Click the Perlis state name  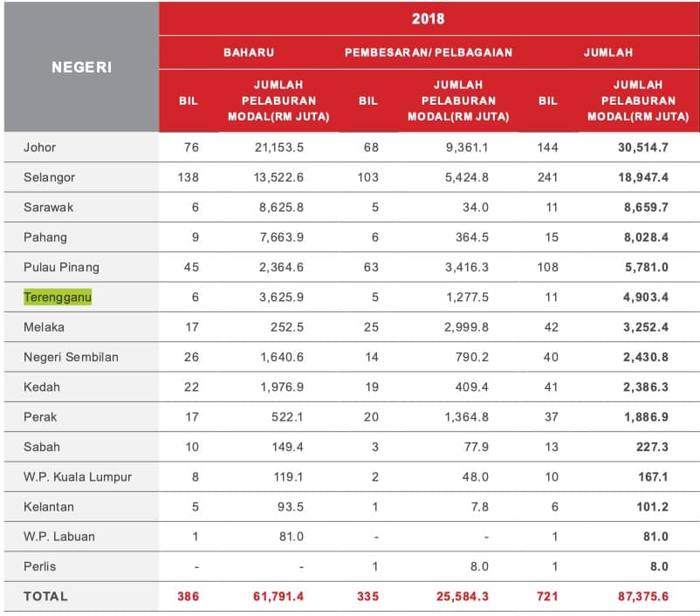point(40,566)
